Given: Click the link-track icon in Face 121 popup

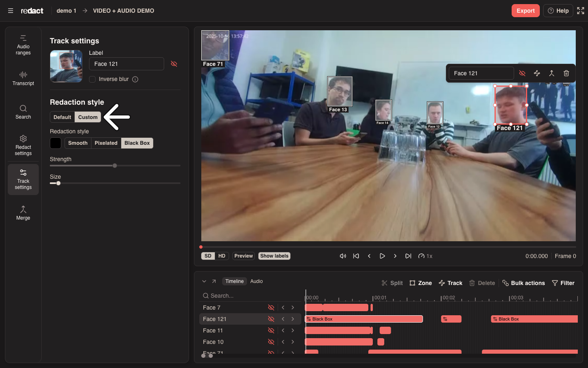Looking at the screenshot, I should 537,73.
